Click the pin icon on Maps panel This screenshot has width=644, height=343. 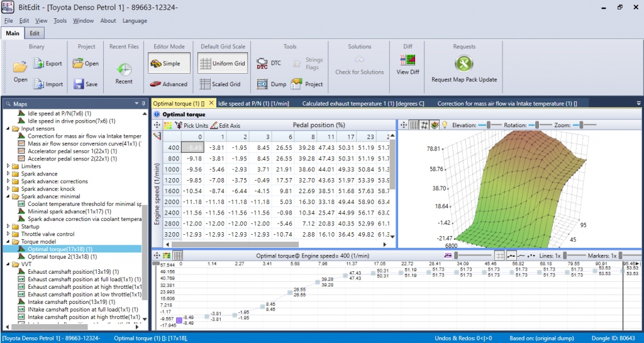point(144,104)
